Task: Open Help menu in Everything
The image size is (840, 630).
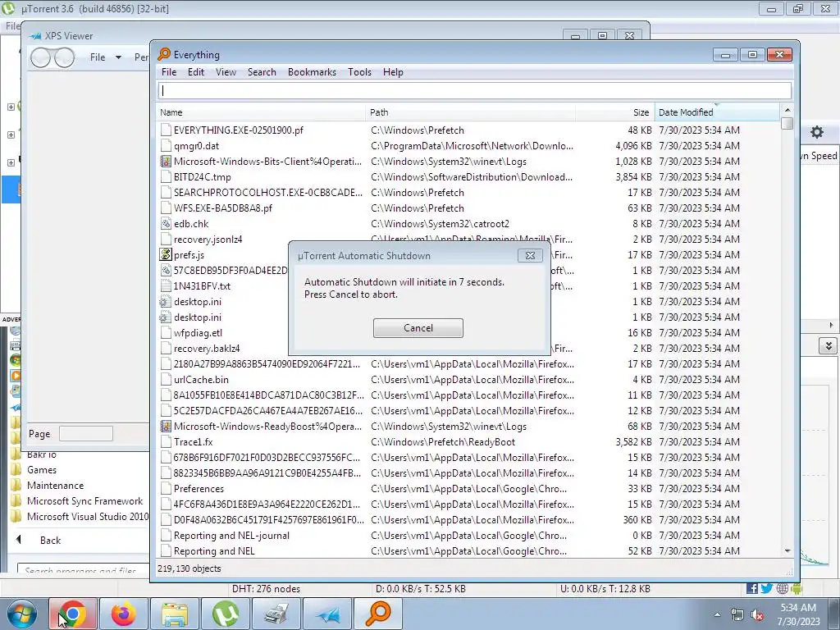Action: point(393,72)
